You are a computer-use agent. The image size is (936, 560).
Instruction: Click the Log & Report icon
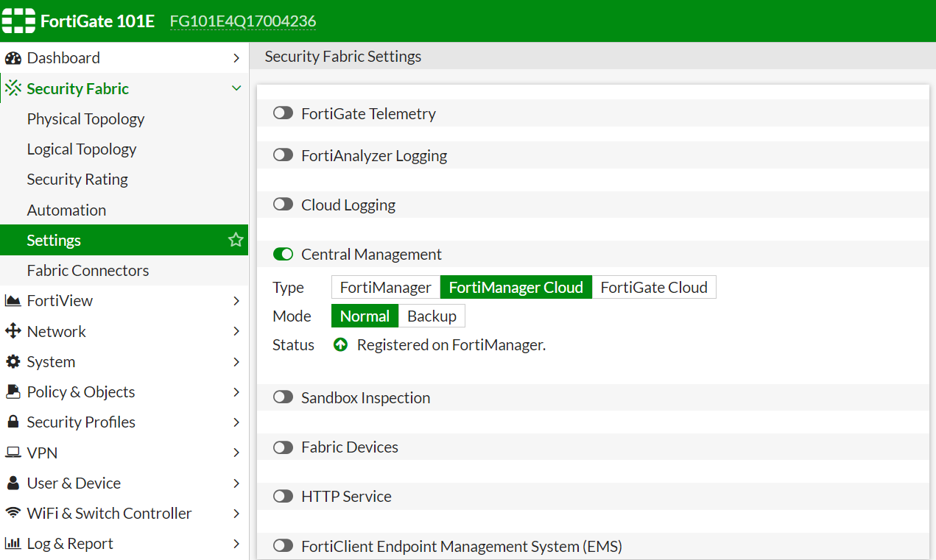coord(13,543)
